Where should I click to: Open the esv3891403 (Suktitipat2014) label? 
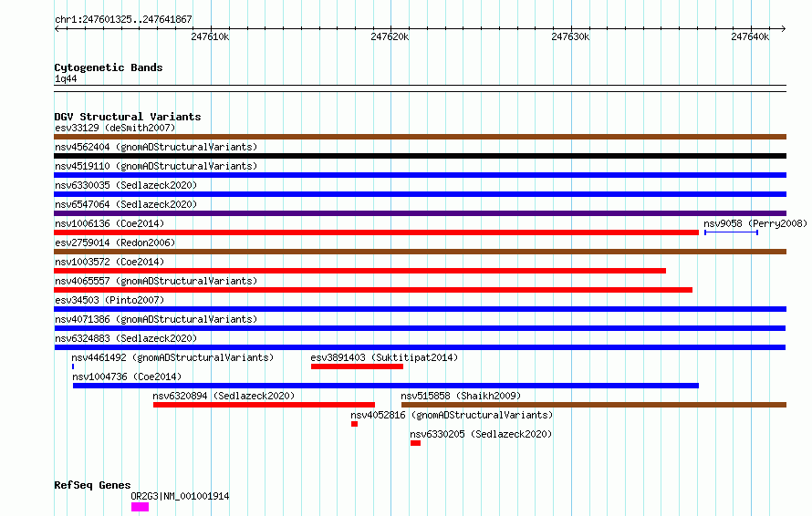coord(384,357)
